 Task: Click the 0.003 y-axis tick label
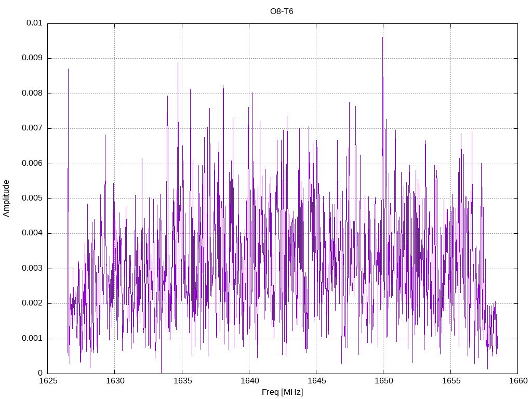click(x=32, y=269)
